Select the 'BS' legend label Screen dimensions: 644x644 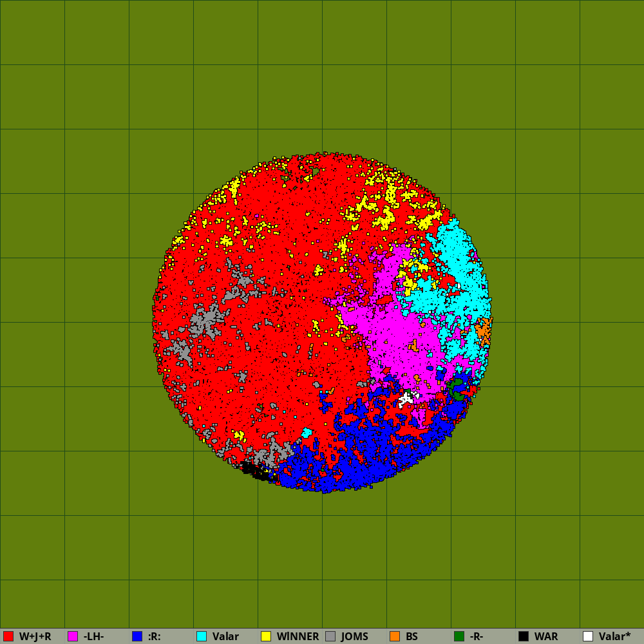pyautogui.click(x=412, y=636)
